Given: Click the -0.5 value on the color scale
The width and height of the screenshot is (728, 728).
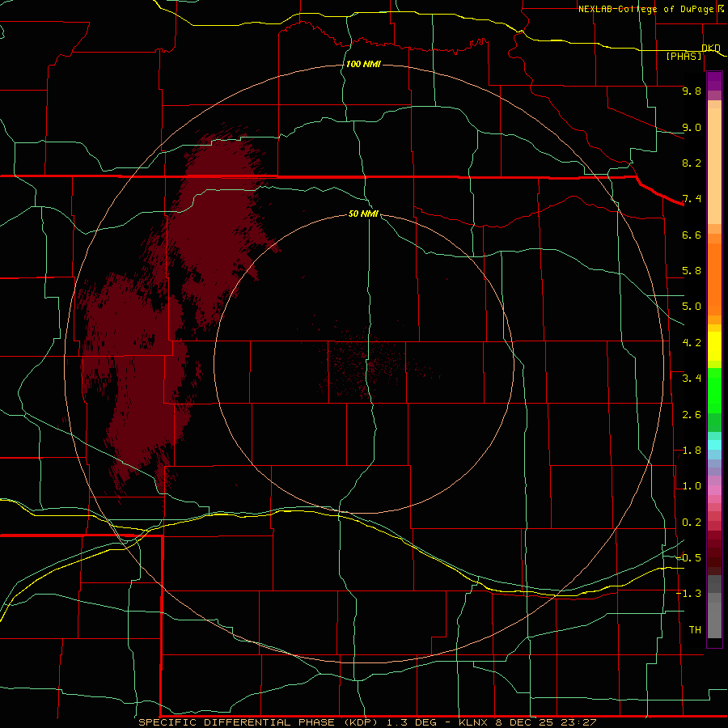Looking at the screenshot, I should (688, 558).
